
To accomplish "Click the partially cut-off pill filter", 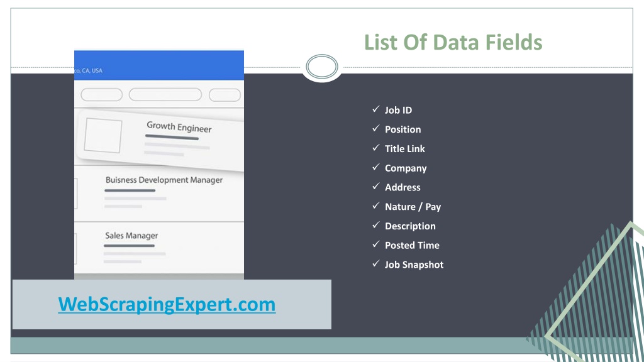I will pos(225,95).
